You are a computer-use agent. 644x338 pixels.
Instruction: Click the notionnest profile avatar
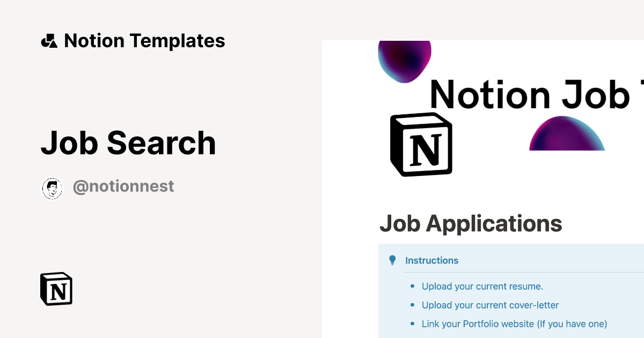(x=52, y=188)
